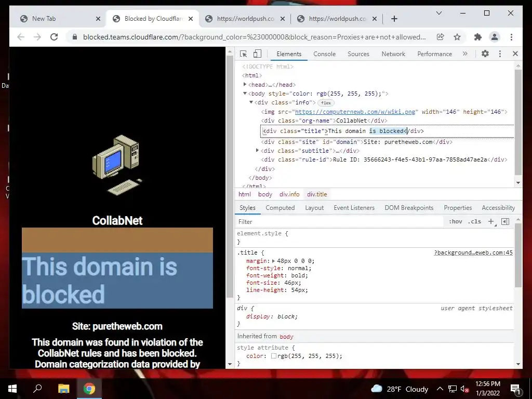
Task: Add new style rule plus icon
Action: pyautogui.click(x=491, y=221)
